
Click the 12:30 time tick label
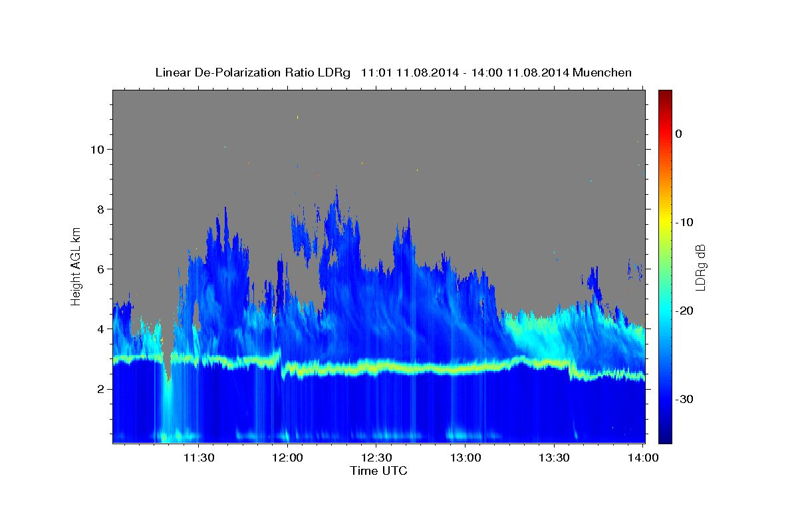tap(376, 458)
